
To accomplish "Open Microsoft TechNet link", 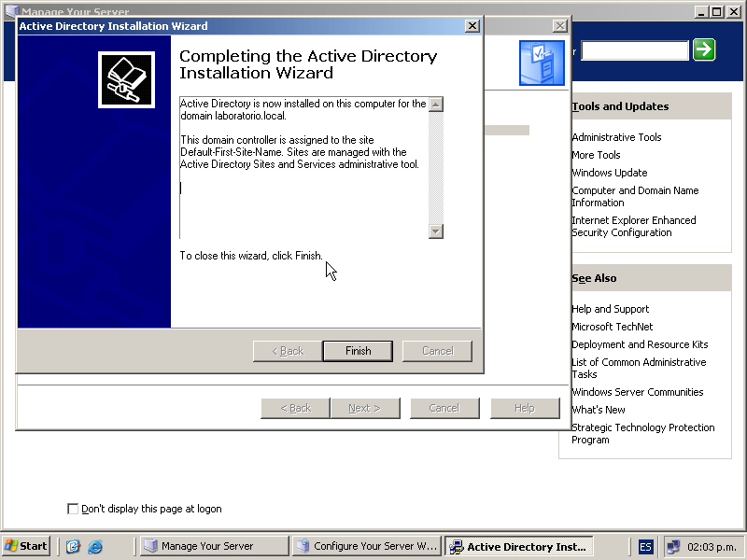I will pos(612,327).
